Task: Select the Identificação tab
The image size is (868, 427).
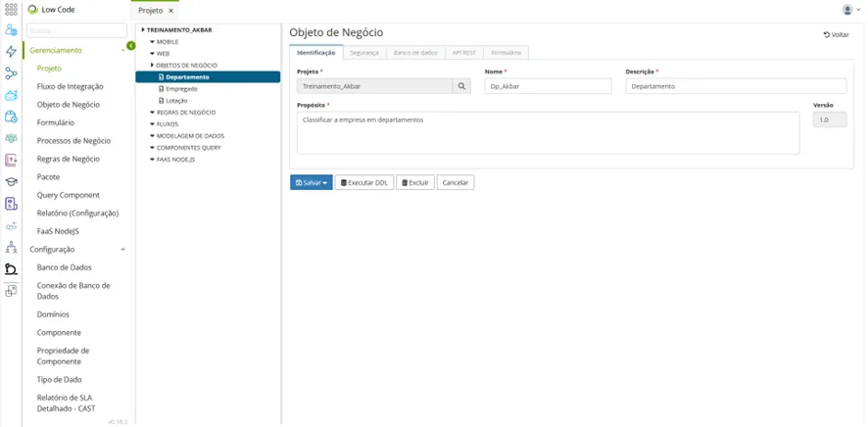Action: tap(316, 53)
